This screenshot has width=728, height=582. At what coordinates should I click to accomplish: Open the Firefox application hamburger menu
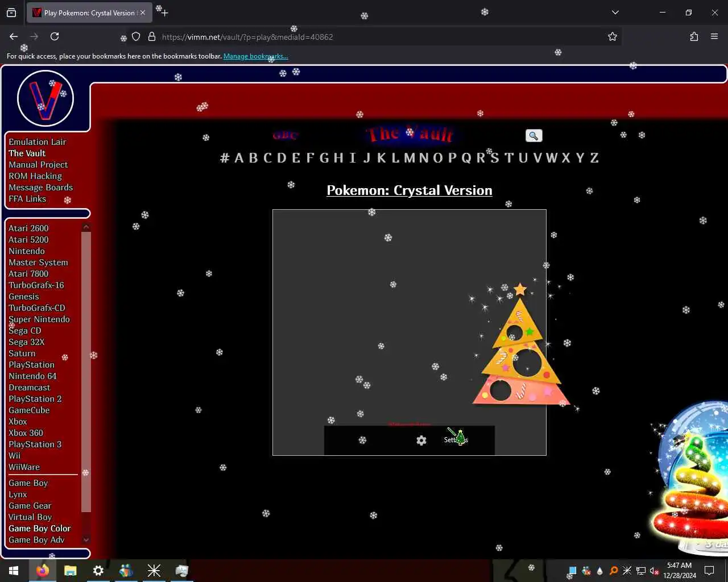714,36
